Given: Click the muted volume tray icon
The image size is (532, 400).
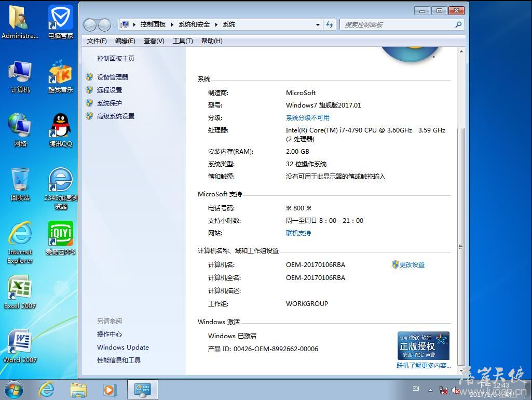Looking at the screenshot, I should (x=455, y=391).
